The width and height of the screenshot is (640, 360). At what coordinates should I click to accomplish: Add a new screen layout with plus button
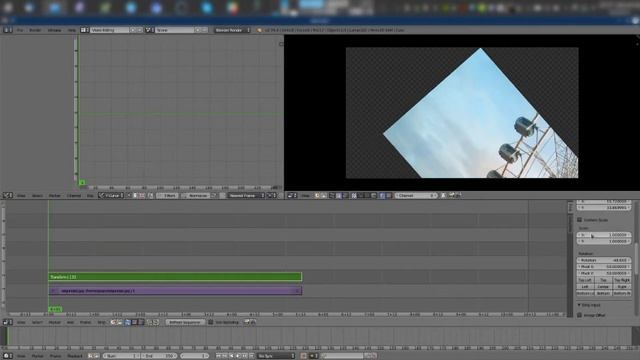coord(133,30)
